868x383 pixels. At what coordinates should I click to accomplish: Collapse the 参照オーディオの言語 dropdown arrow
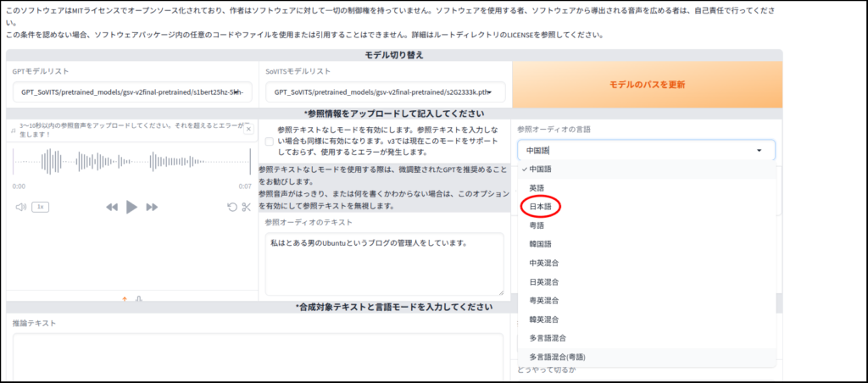tap(759, 150)
